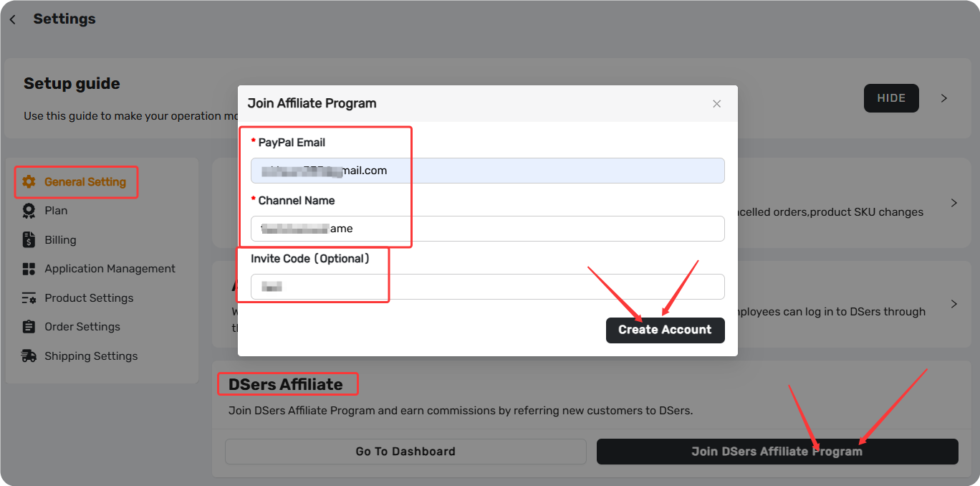Expand the Setup guide chevron
Screen dimensions: 980x486
point(944,98)
